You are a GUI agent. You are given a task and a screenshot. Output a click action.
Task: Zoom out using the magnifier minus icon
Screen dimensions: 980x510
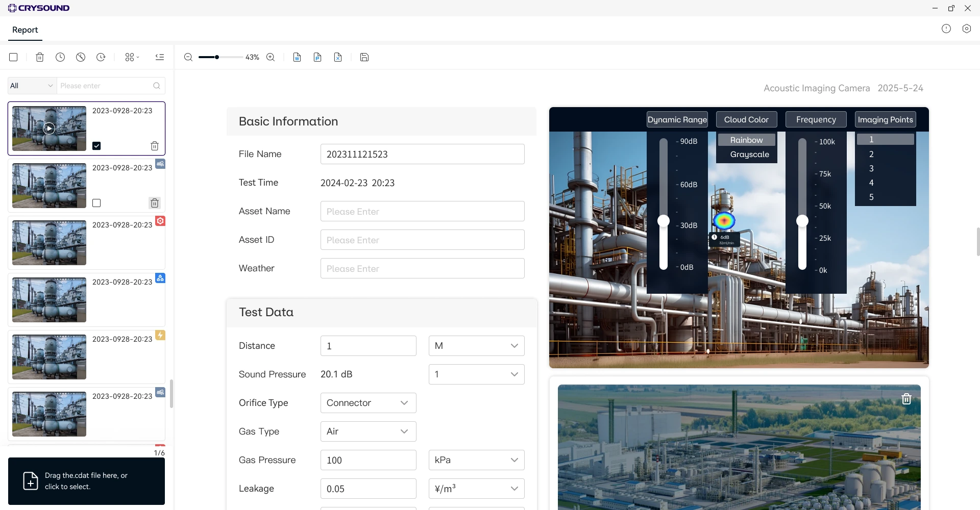click(188, 57)
